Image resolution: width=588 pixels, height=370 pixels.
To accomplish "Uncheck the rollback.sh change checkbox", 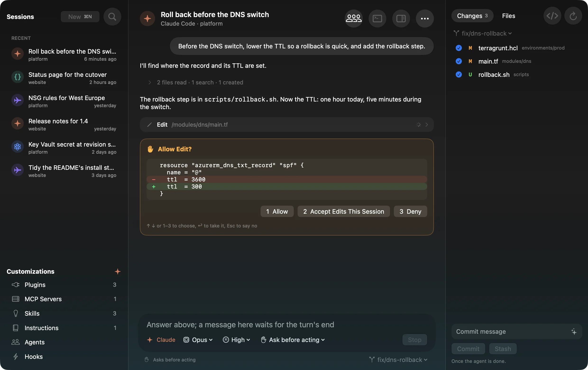I will 458,74.
